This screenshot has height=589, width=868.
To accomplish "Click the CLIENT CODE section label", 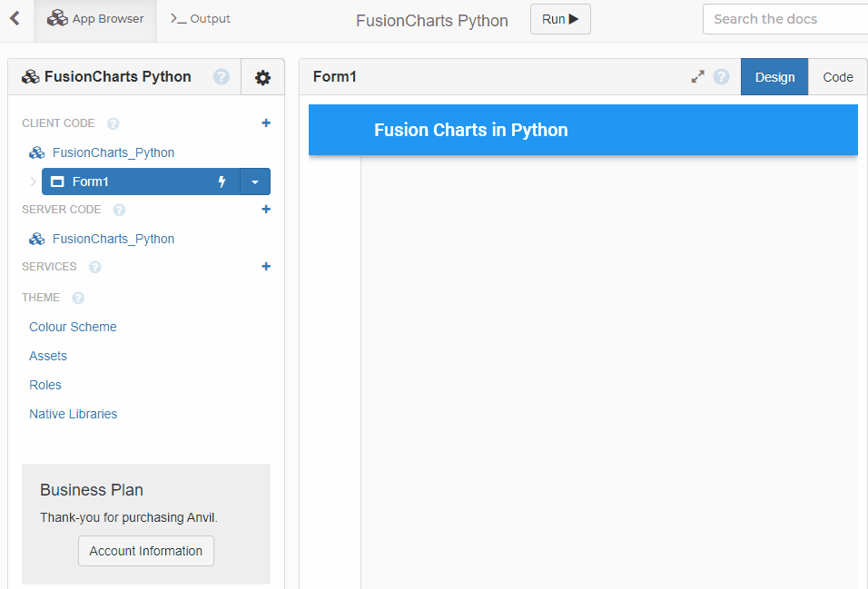I will coord(58,123).
